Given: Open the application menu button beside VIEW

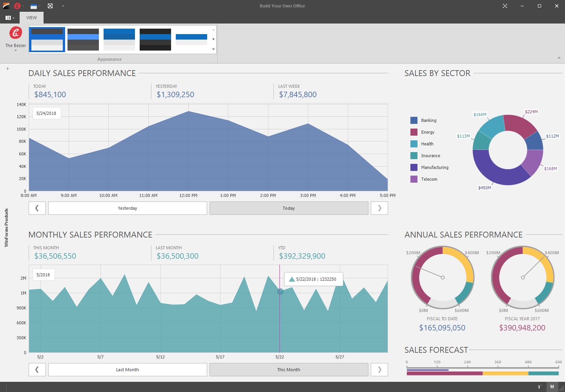Looking at the screenshot, I should click(x=10, y=18).
